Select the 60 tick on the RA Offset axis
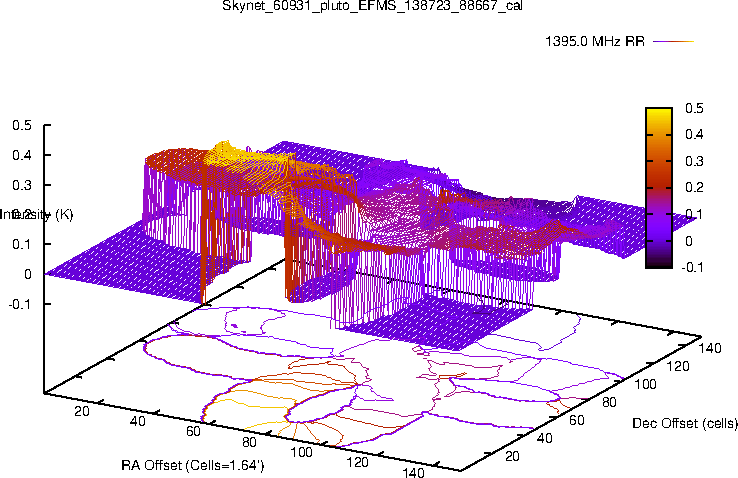This screenshot has width=738, height=478. click(193, 431)
